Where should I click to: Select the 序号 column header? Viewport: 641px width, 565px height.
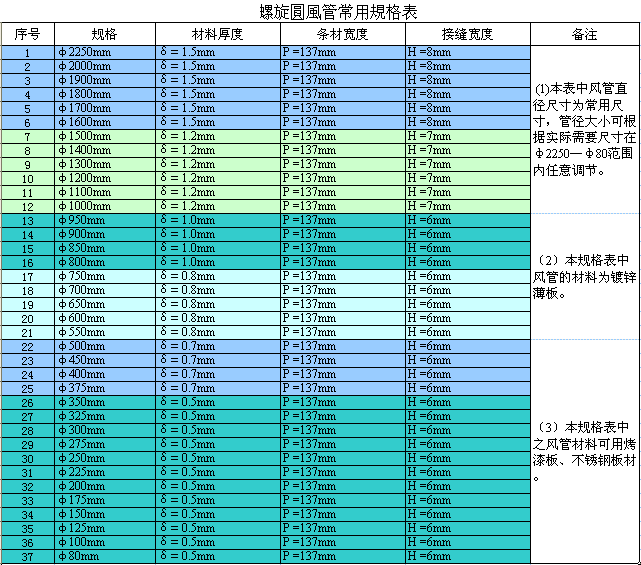27,34
